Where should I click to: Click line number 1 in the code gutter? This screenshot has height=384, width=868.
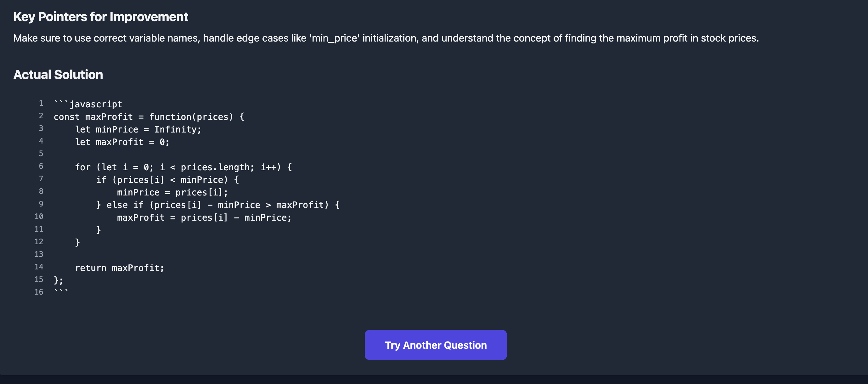(x=41, y=103)
